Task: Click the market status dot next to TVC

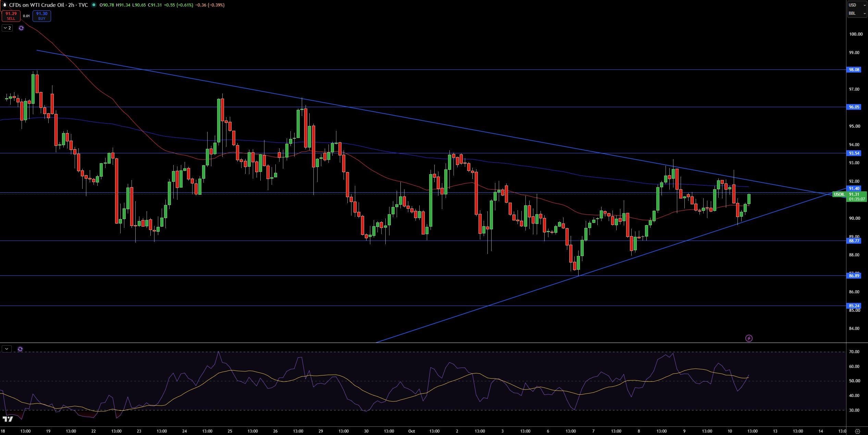Action: click(94, 5)
